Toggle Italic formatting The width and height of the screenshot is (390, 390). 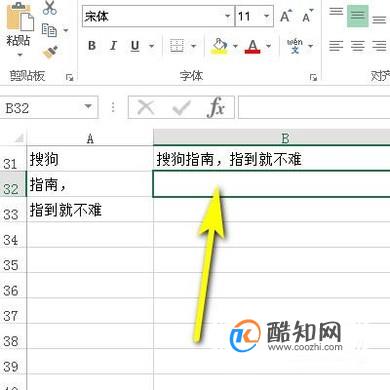coord(113,46)
